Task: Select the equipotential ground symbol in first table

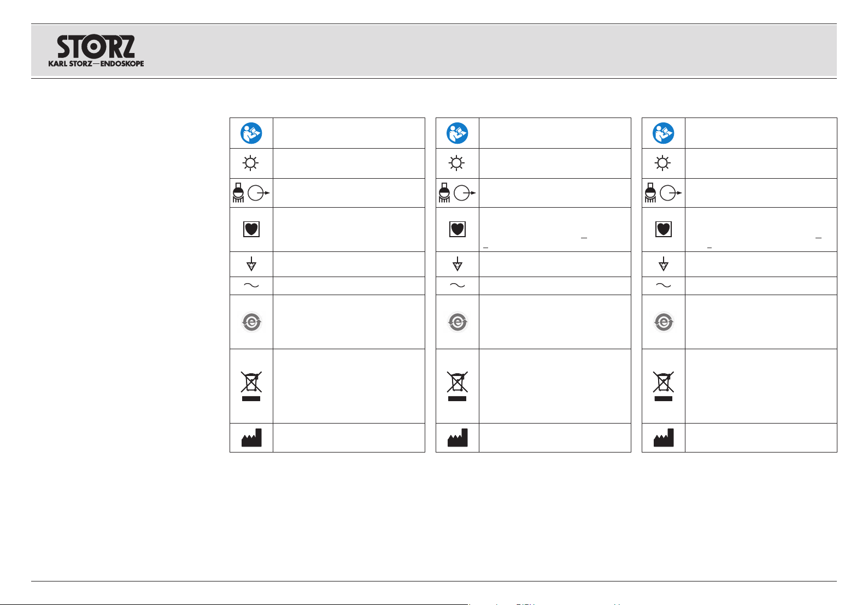Action: (x=251, y=265)
